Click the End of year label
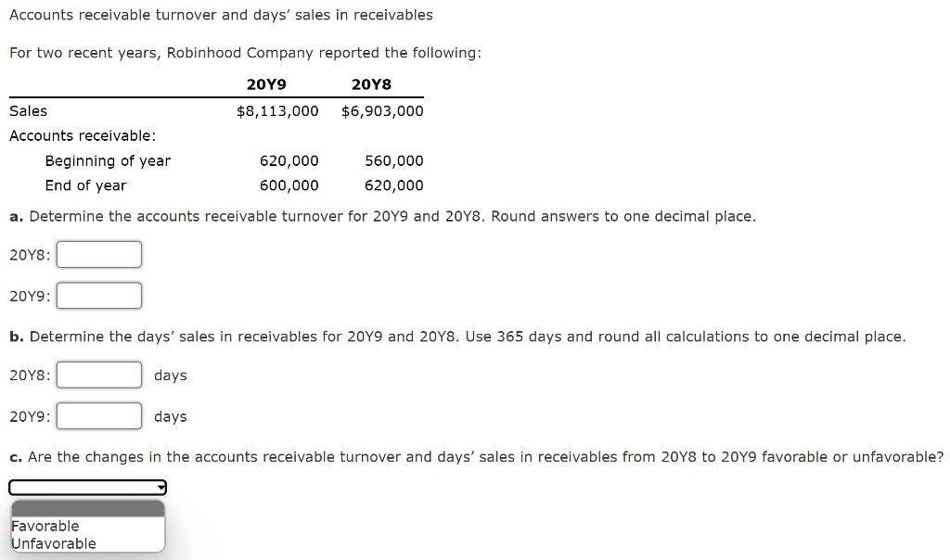The image size is (950, 560). (85, 185)
